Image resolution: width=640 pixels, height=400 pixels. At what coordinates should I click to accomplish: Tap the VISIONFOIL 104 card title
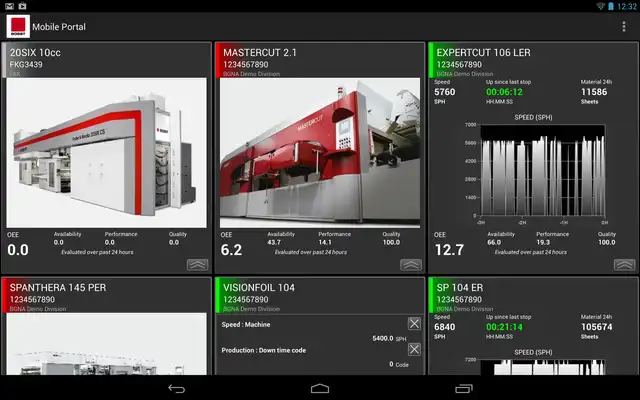coord(259,288)
